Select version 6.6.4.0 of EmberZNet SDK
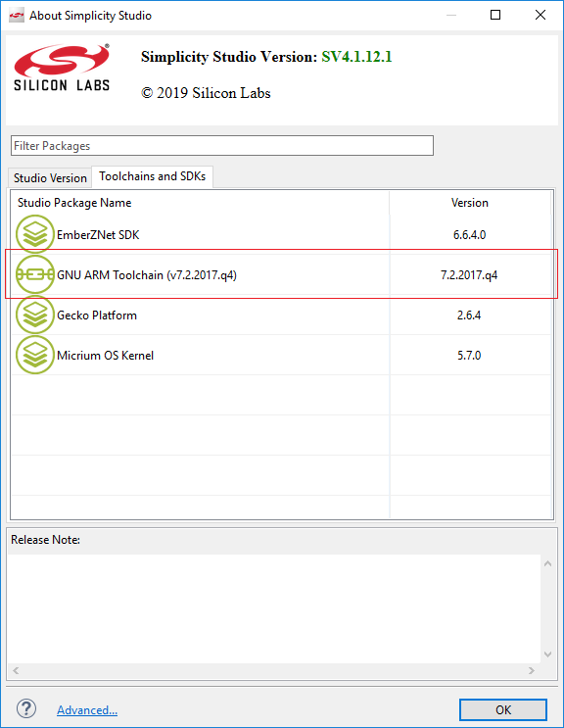This screenshot has width=564, height=728. point(469,235)
